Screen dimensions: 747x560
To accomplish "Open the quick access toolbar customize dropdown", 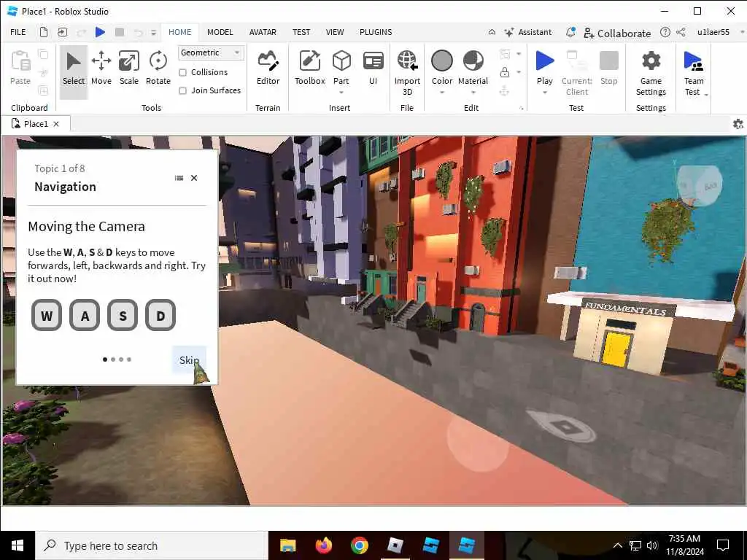I will click(153, 32).
